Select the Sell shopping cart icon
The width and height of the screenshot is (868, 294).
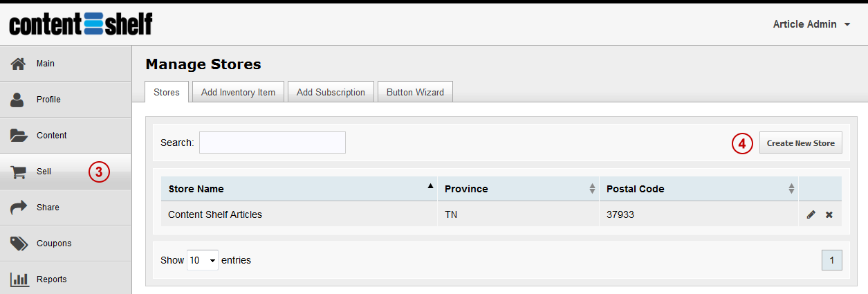18,172
